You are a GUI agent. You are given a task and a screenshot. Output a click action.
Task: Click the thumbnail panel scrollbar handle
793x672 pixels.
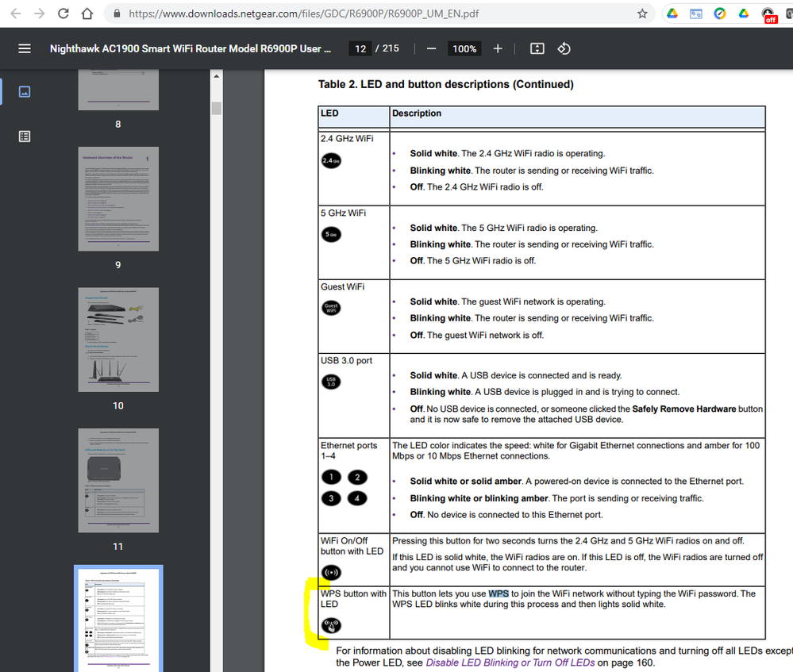coord(217,108)
